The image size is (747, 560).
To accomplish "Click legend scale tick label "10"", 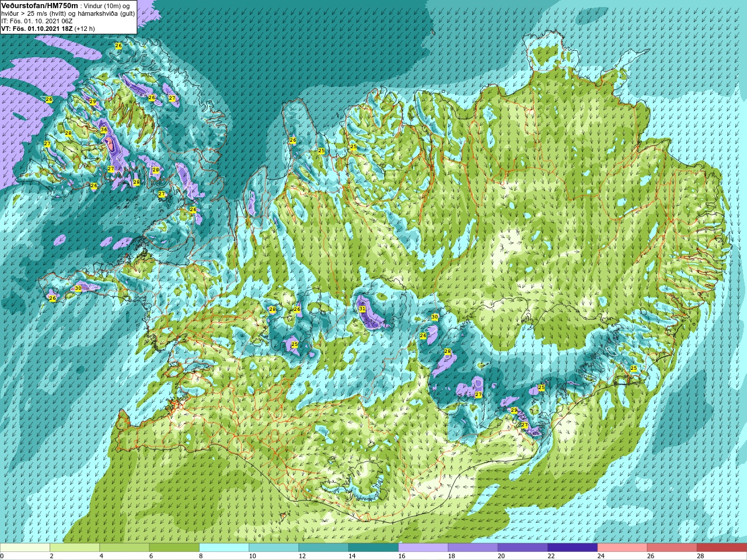I will click(253, 556).
